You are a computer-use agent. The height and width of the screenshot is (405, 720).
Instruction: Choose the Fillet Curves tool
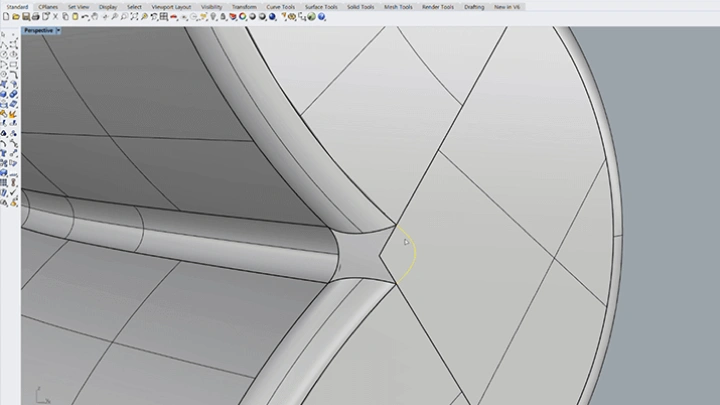(x=13, y=74)
